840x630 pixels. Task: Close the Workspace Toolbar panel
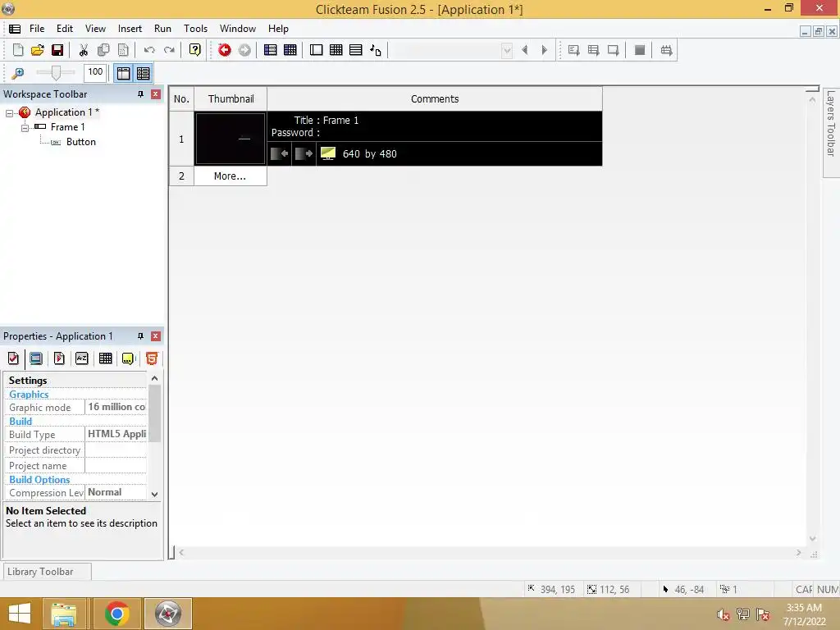point(155,94)
